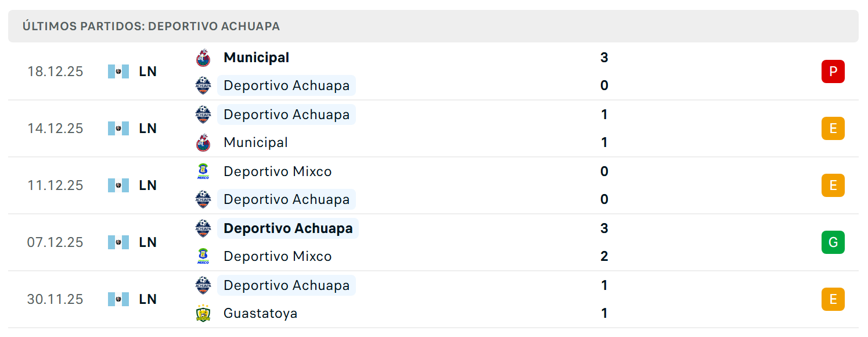Click the Guastatoya crest in the 30.11.25 match
868x337 pixels.
coord(203,313)
